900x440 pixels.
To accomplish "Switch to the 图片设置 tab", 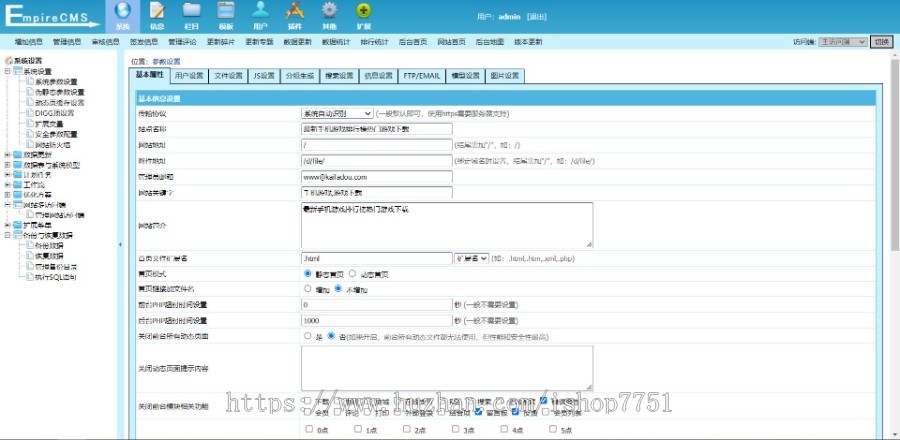I will [505, 76].
